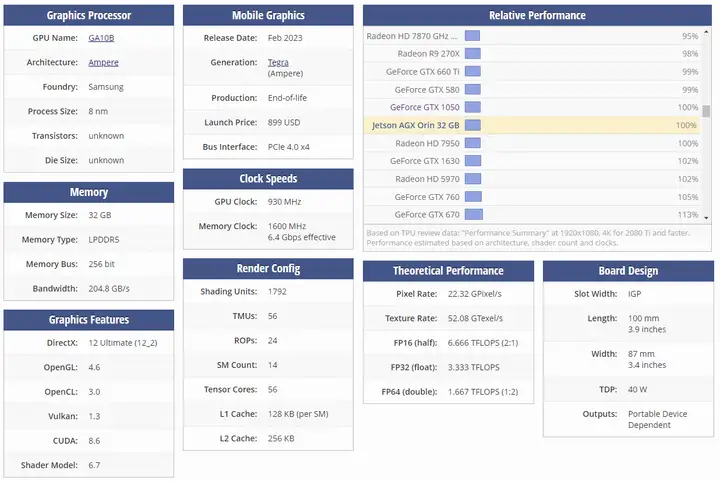Viewport: 720px width, 481px height.
Task: Click the Relative Performance section header
Action: [x=537, y=15]
